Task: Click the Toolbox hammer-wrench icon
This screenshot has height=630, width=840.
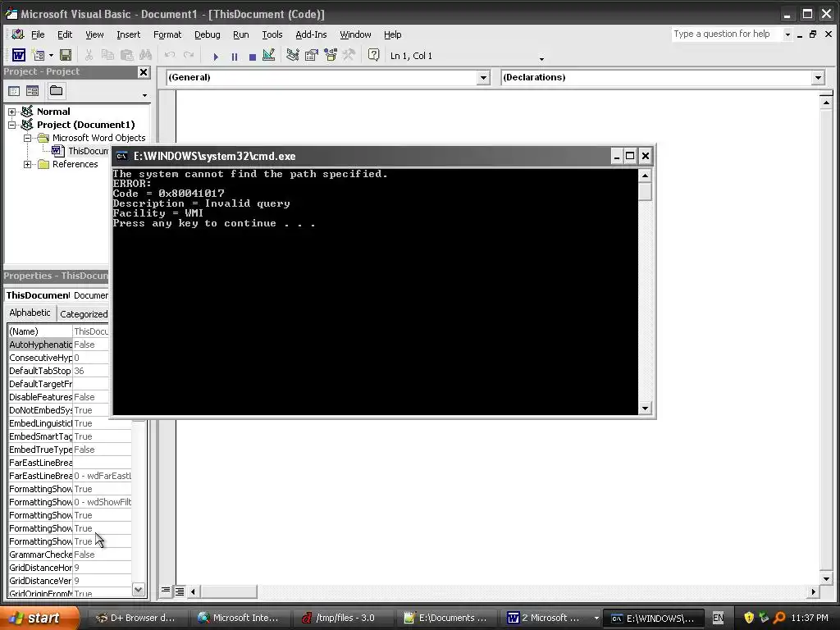Action: (x=349, y=55)
